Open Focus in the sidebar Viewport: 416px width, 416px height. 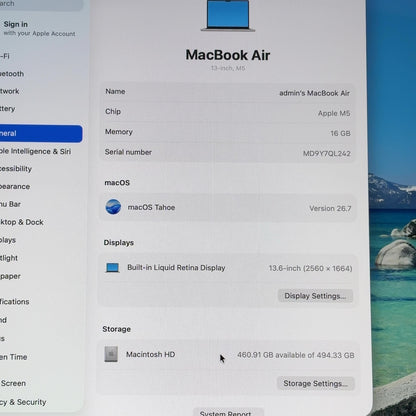tap(2, 339)
